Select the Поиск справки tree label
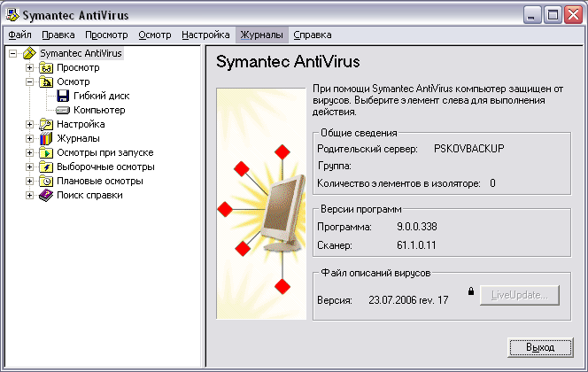 click(89, 196)
